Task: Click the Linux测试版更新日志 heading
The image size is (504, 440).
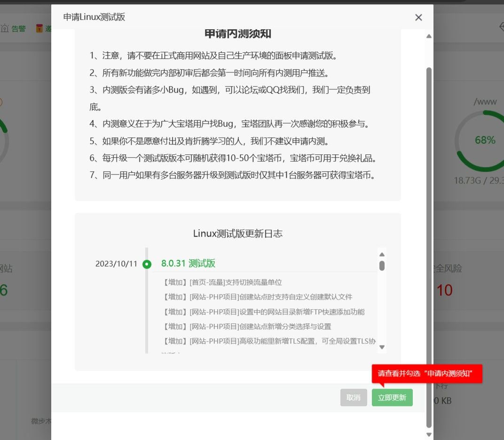Action: click(237, 233)
